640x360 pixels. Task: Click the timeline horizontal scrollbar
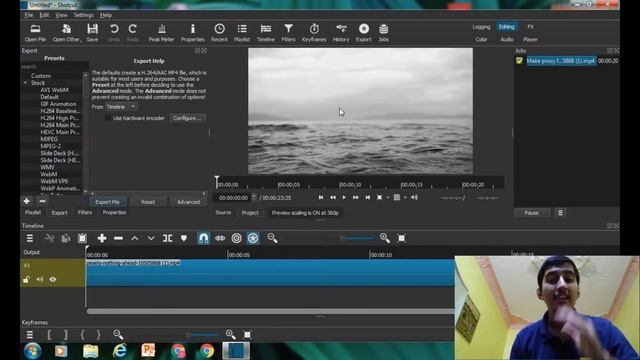[x=270, y=311]
